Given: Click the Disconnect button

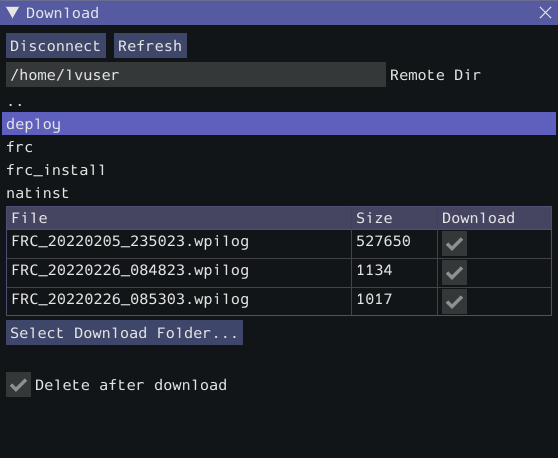Looking at the screenshot, I should (x=56, y=46).
